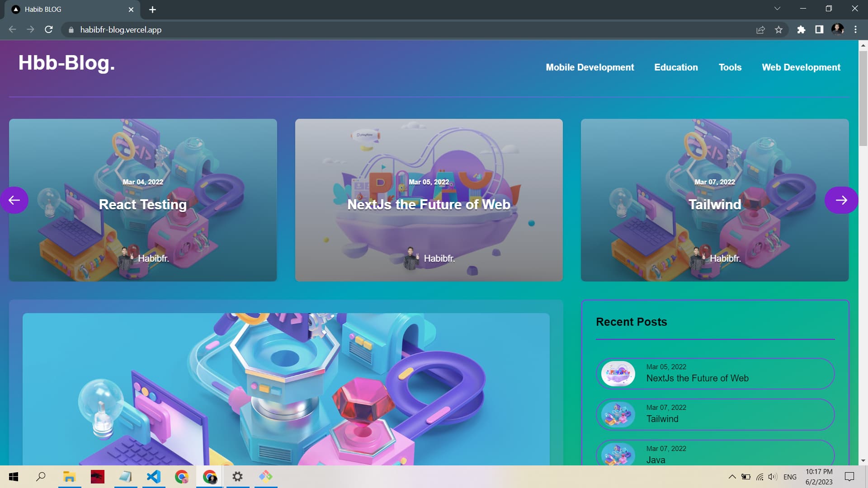Screen dimensions: 868x488
Task: Open the red app icon in taskbar
Action: [97, 477]
